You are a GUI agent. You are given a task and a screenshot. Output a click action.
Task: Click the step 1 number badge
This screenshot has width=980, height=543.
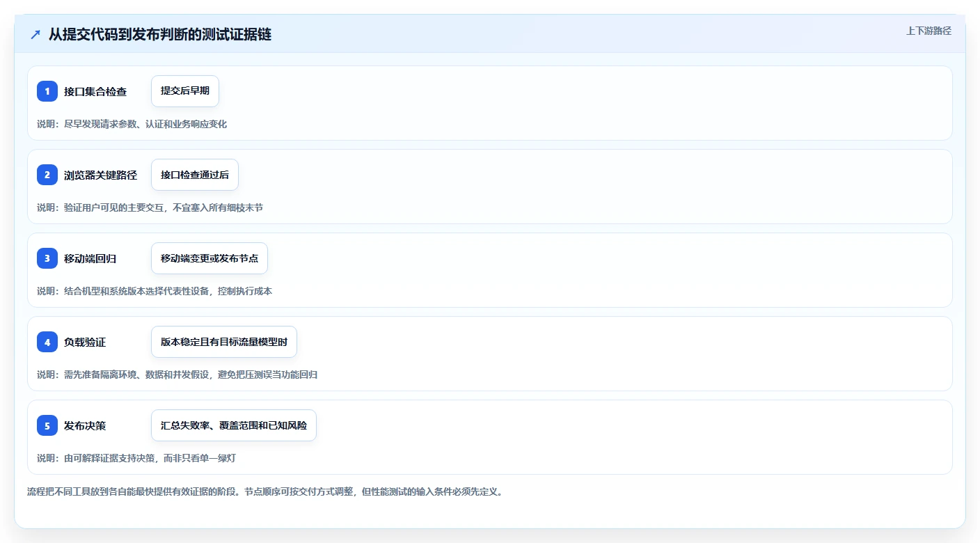pos(47,91)
